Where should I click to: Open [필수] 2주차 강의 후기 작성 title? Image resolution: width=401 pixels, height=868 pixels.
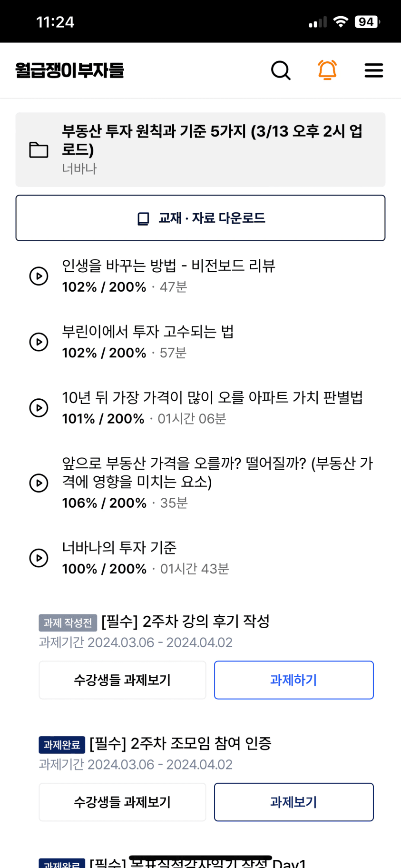click(186, 621)
